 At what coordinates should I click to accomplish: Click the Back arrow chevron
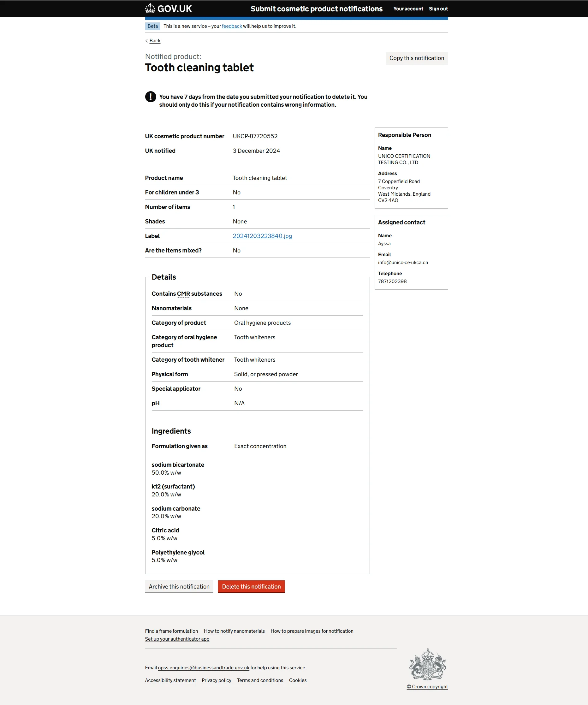tap(147, 41)
